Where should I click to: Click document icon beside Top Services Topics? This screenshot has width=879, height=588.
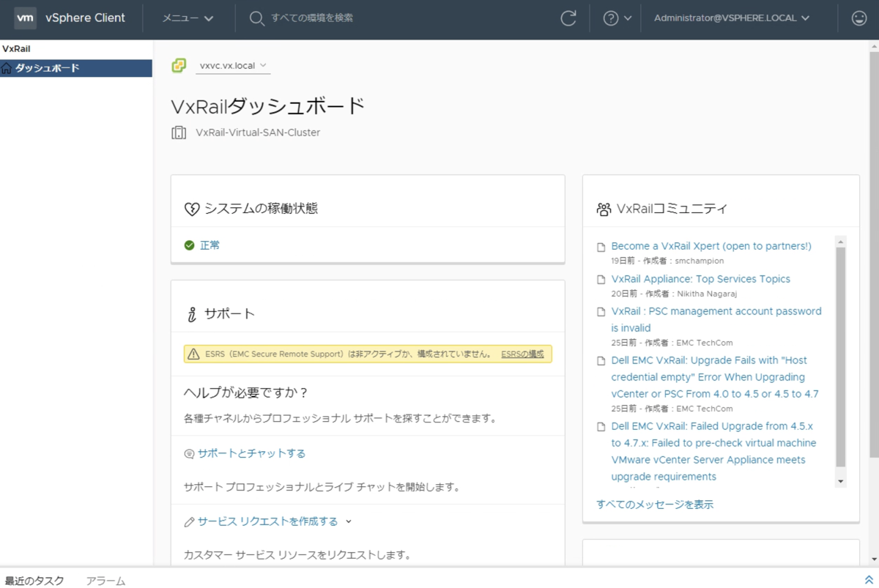pyautogui.click(x=601, y=280)
